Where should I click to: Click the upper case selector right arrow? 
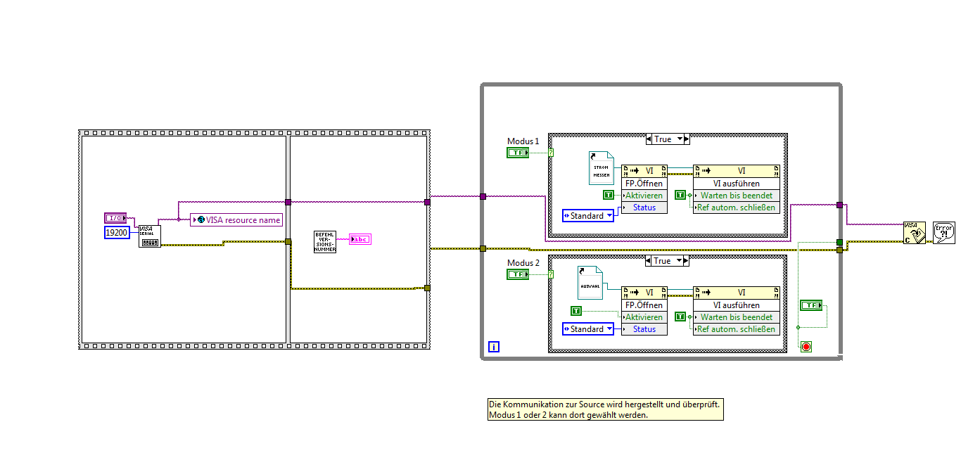click(x=686, y=139)
